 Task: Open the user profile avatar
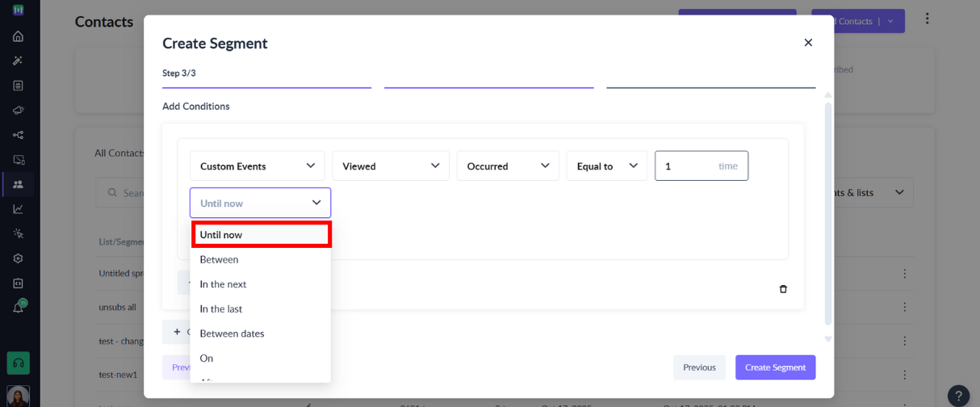click(18, 396)
